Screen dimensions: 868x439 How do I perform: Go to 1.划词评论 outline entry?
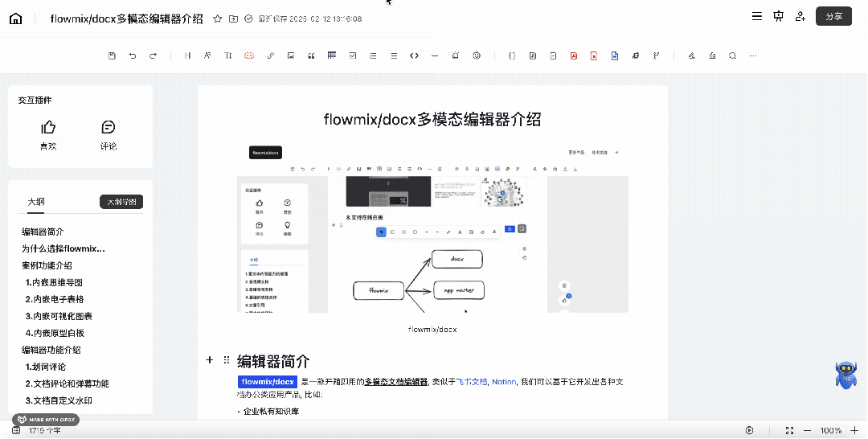(x=45, y=367)
